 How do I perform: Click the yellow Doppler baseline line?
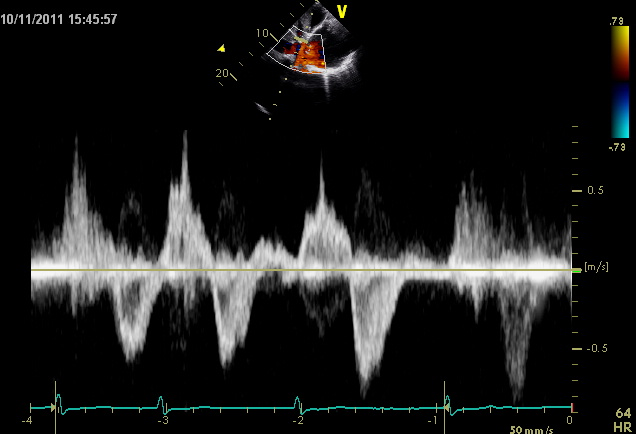300,270
